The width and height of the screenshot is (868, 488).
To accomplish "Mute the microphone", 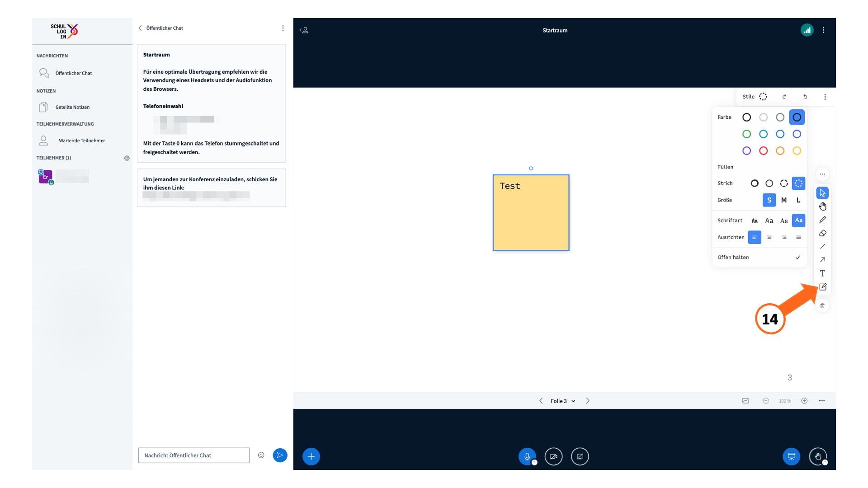I will pyautogui.click(x=527, y=456).
